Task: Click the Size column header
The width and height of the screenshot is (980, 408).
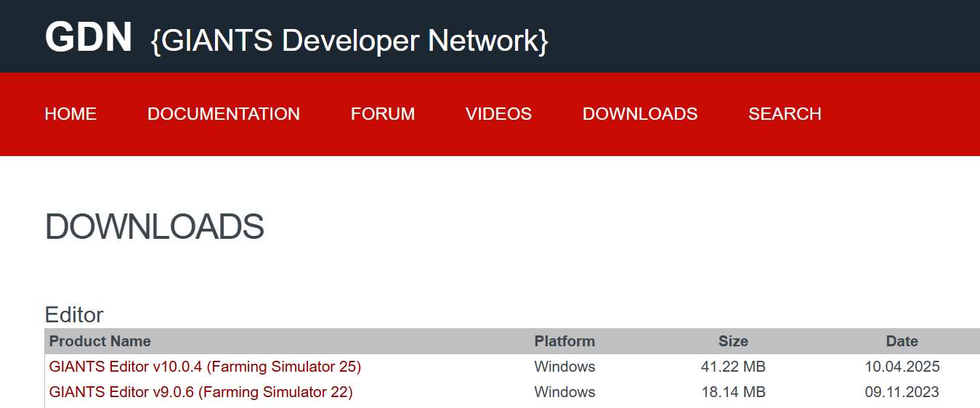Action: (x=733, y=341)
